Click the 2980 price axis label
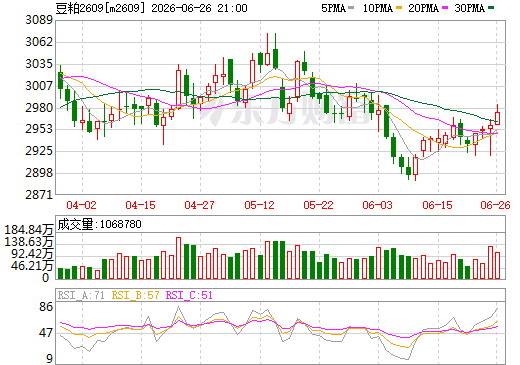Image resolution: width=520 pixels, height=365 pixels. pyautogui.click(x=39, y=108)
